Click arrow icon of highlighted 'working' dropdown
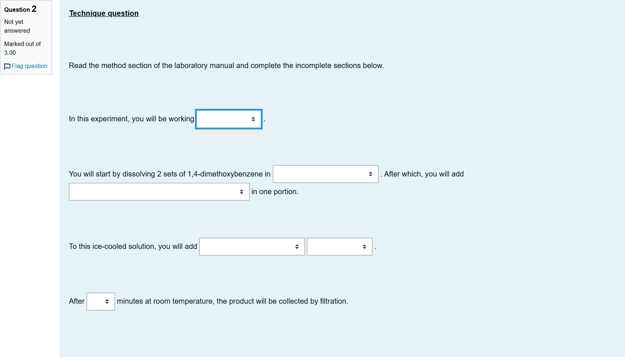Viewport: 625px width, 364px height. [x=253, y=119]
